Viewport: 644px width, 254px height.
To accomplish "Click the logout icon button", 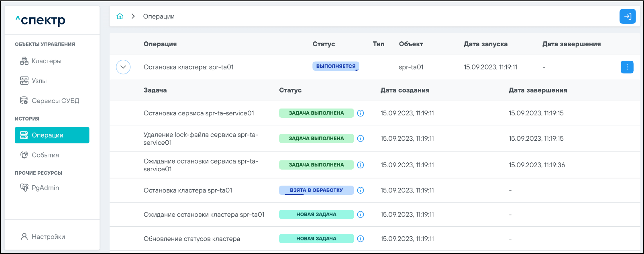I will [628, 16].
